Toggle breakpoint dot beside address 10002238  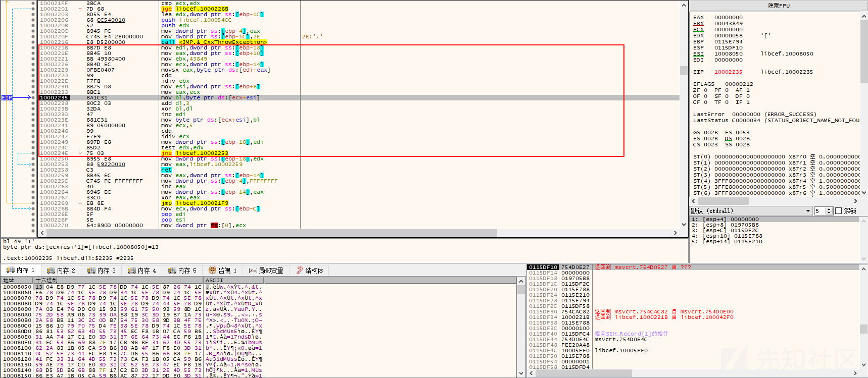(33, 103)
